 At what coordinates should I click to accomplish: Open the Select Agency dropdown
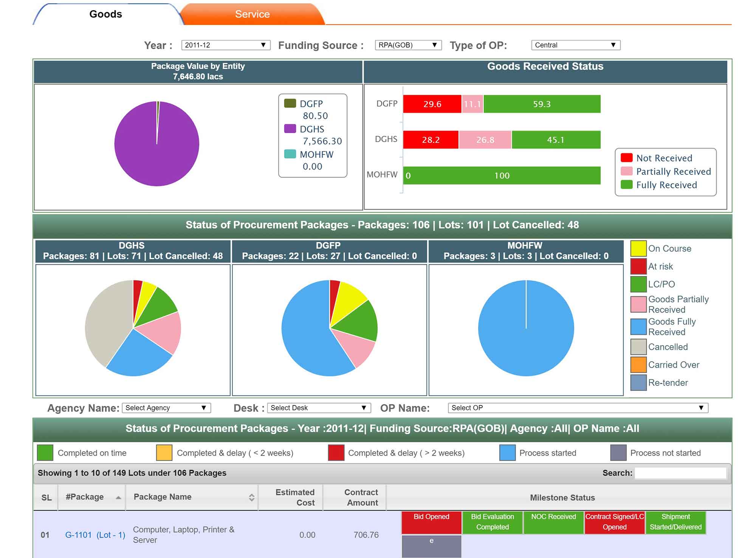166,408
